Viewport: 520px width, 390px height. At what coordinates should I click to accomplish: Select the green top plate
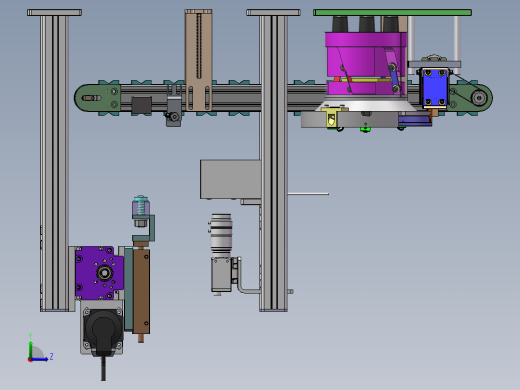(x=392, y=13)
